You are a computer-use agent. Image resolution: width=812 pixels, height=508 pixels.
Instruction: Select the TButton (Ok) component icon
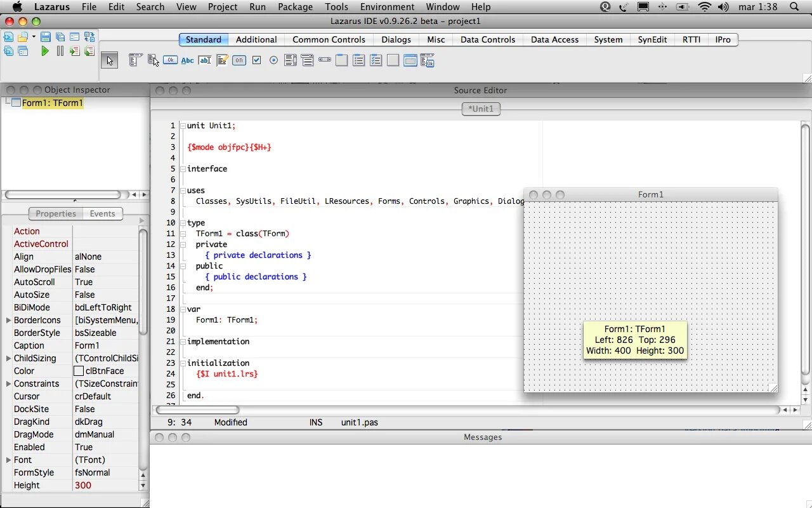(x=170, y=60)
